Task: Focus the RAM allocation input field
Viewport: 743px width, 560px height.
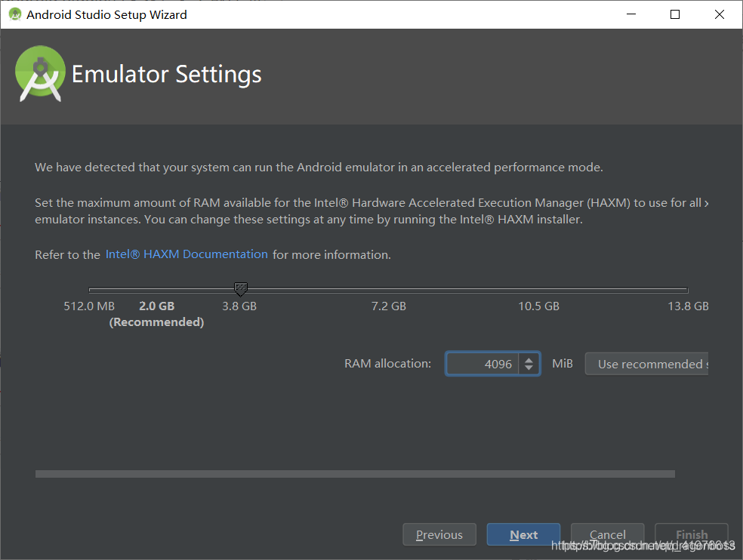Action: point(482,364)
